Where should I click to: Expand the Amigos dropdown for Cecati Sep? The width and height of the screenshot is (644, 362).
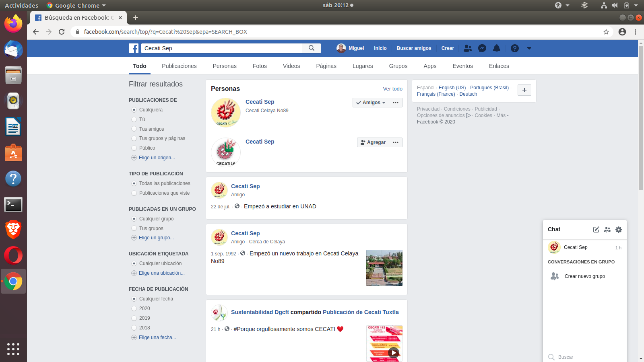371,103
